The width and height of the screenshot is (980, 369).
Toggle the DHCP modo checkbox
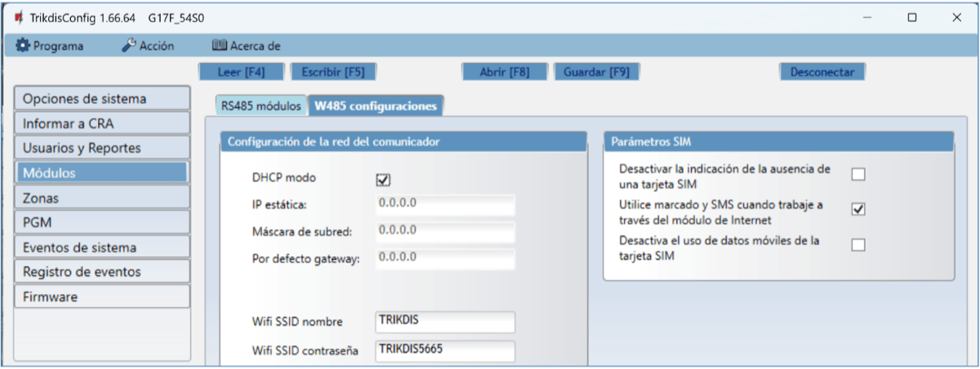[383, 180]
